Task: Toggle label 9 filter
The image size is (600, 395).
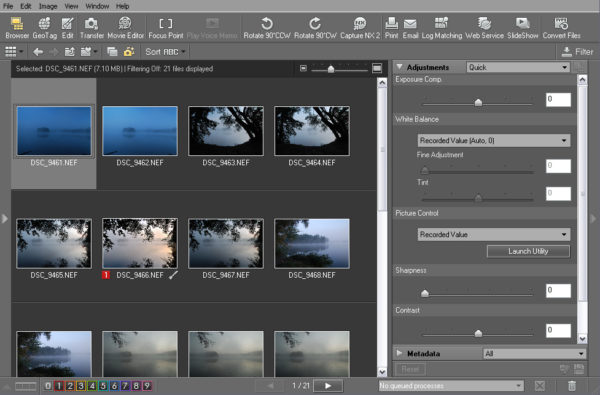Action: coord(147,386)
